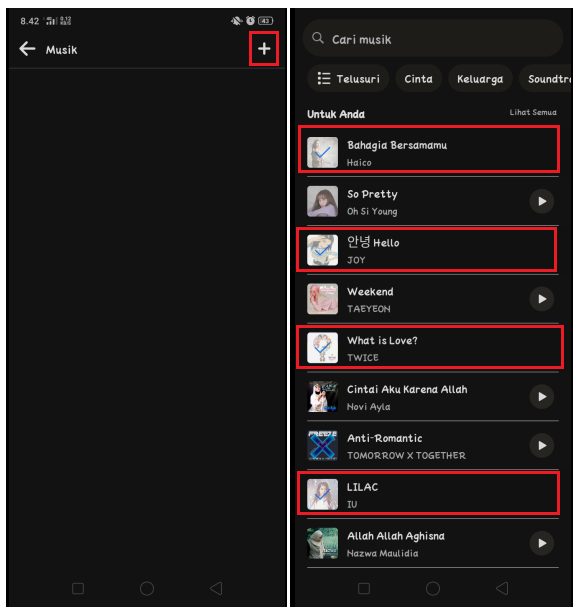Tap the Musik screen title
The width and height of the screenshot is (580, 612).
(x=61, y=50)
